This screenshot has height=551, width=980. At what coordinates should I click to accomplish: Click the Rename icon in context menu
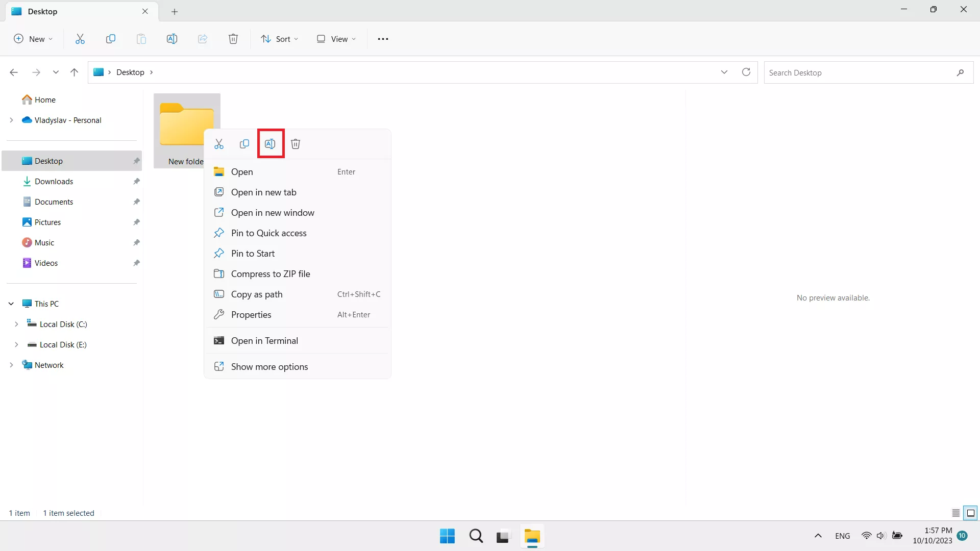pos(270,144)
